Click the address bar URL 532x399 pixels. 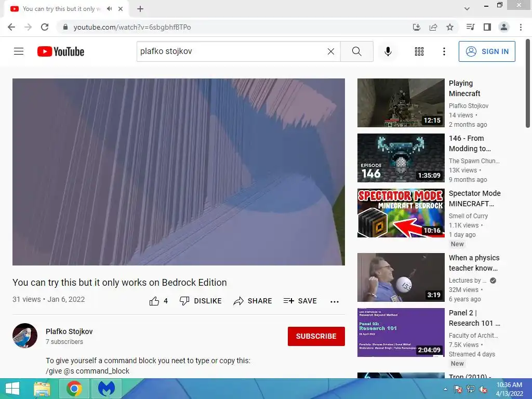click(x=132, y=27)
